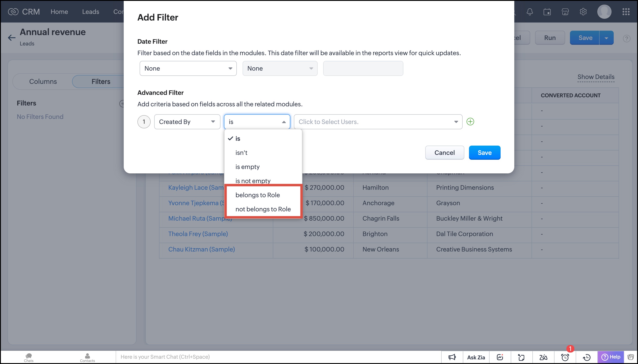Screen dimensions: 638x364
Task: Expand the first Date Filter None dropdown
Action: pos(188,69)
